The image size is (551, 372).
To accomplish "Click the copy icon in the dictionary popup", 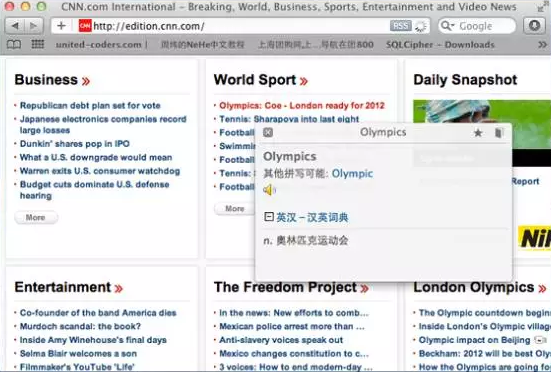I will 498,133.
